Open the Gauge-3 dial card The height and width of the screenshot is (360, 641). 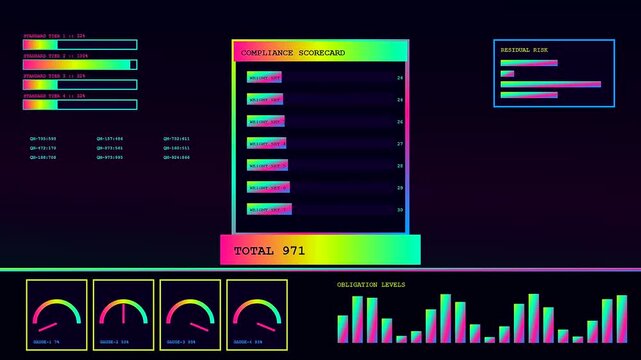190,315
